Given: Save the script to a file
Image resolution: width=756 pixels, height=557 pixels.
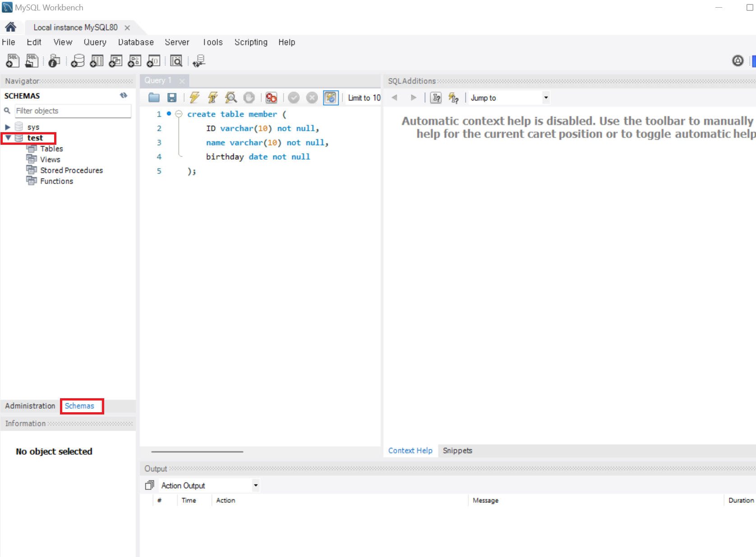Looking at the screenshot, I should pyautogui.click(x=172, y=97).
